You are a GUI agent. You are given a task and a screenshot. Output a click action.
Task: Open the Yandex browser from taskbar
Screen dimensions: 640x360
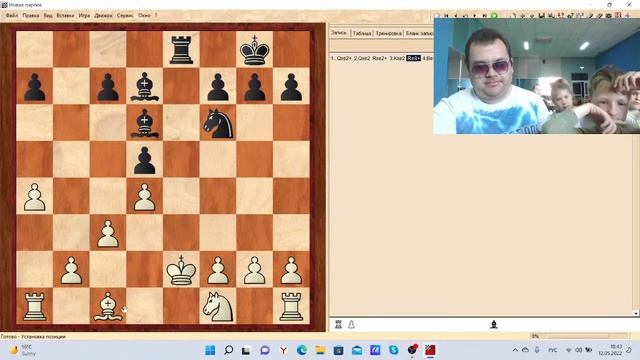point(283,350)
